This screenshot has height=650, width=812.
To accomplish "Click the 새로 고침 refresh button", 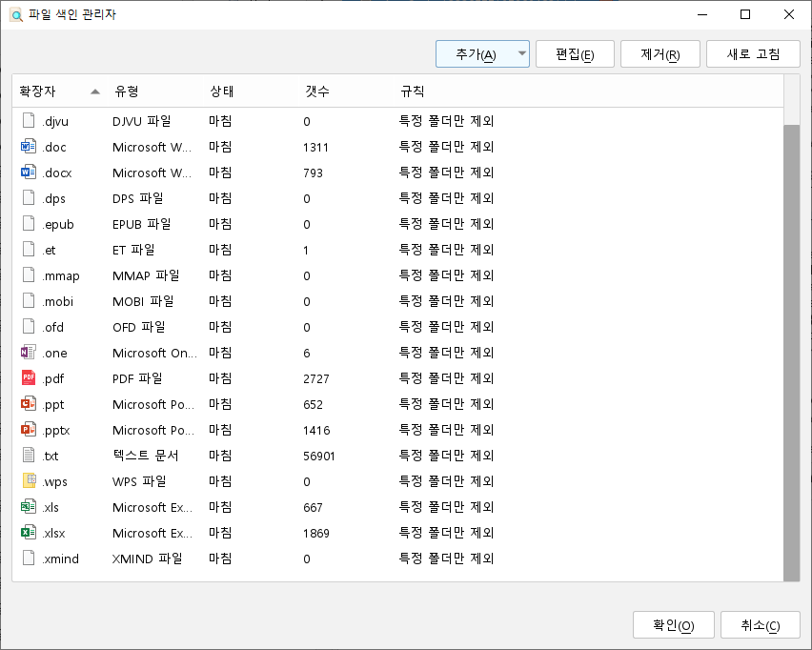I will coord(753,54).
